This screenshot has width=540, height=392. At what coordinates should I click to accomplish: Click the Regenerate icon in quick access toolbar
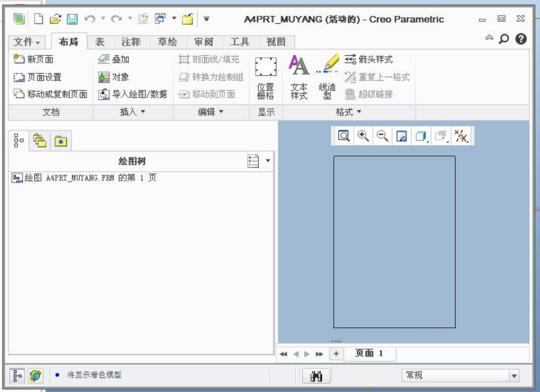[x=143, y=18]
